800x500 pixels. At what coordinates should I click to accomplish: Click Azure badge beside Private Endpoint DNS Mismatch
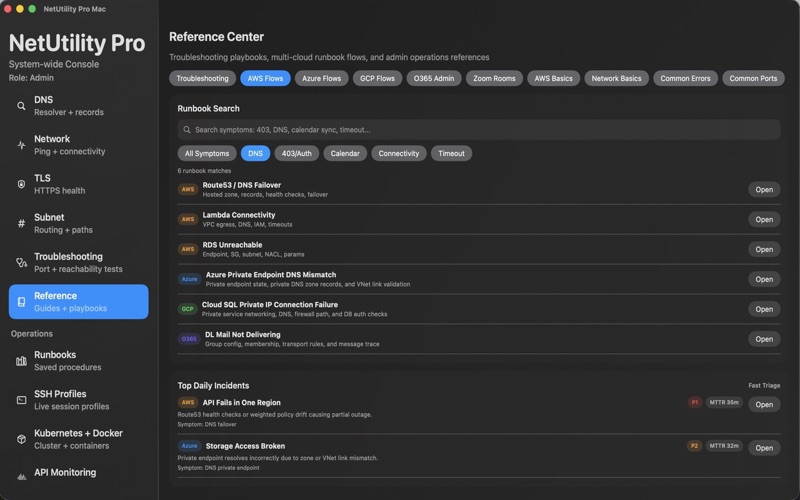pos(189,279)
